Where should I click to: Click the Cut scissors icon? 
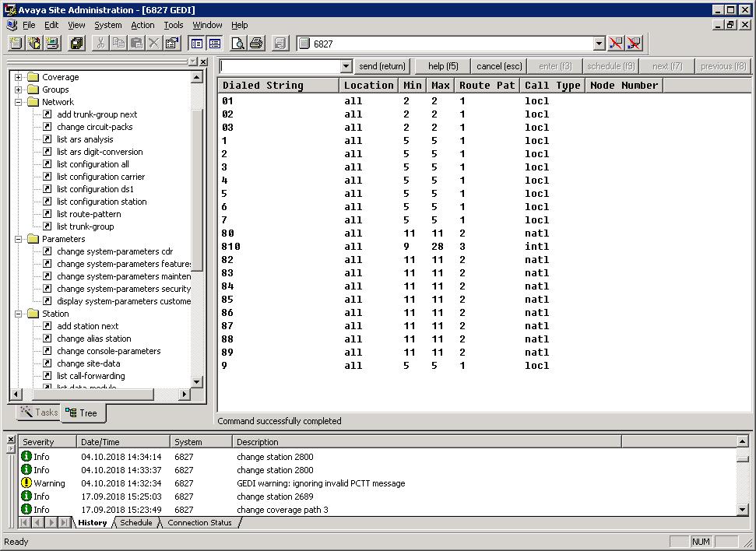click(x=100, y=44)
